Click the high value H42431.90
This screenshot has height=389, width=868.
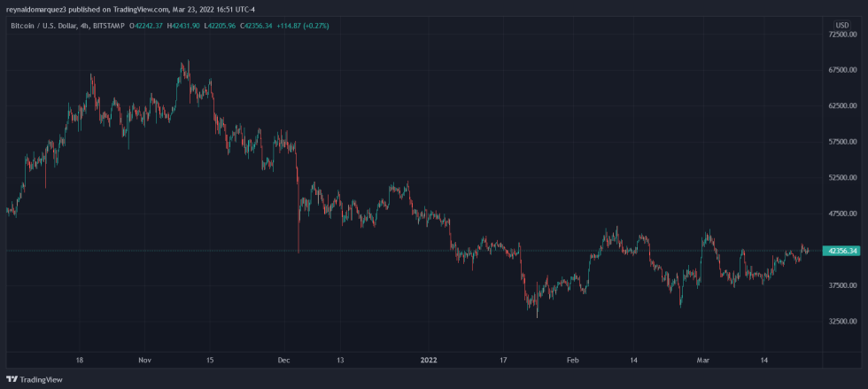coord(183,26)
